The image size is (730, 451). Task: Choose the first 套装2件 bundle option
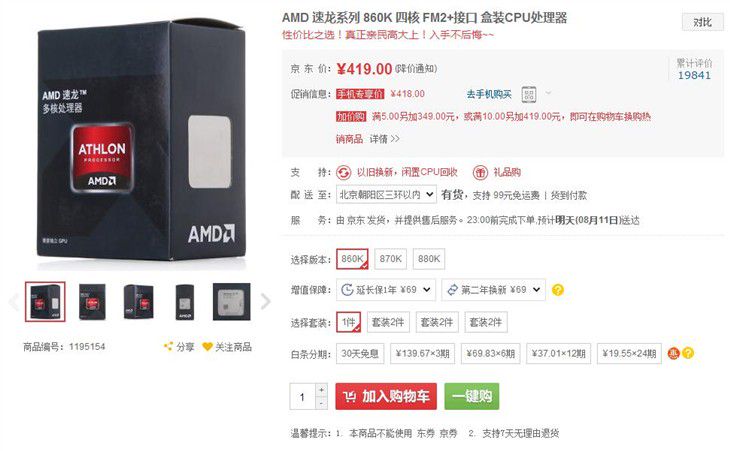coord(388,322)
